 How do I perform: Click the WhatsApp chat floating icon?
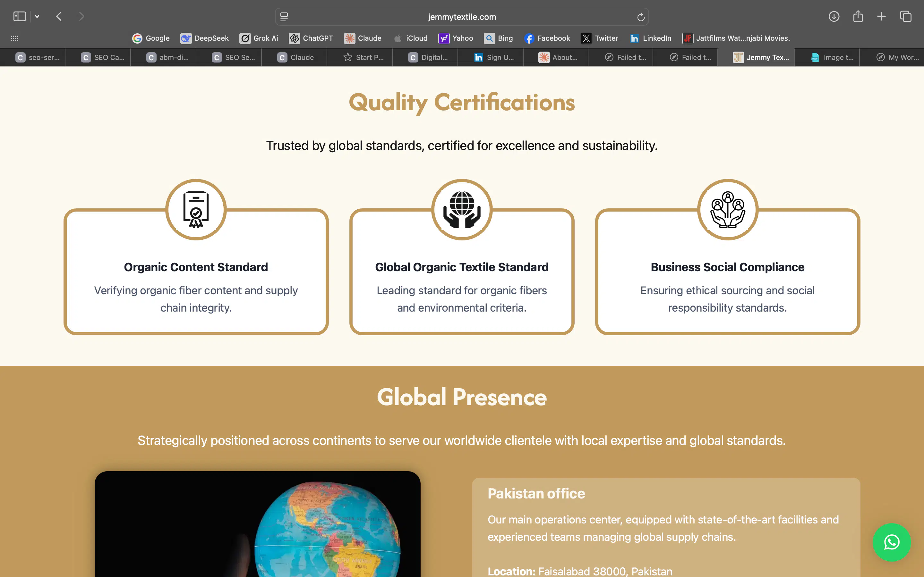[x=892, y=542]
